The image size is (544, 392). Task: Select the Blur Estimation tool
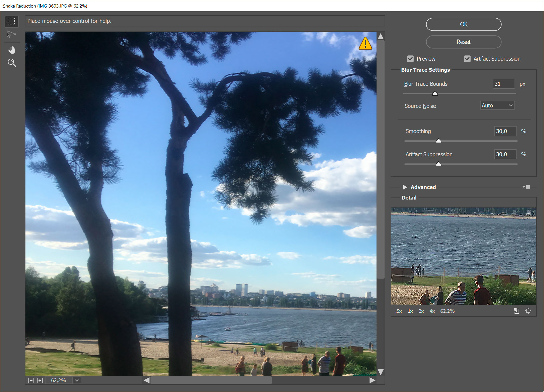tap(11, 21)
